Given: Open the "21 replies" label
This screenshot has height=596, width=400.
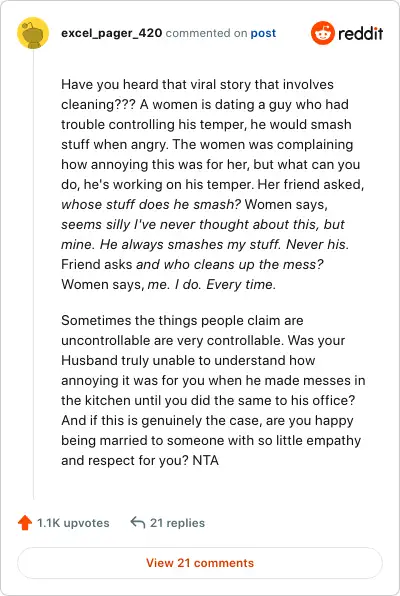Looking at the screenshot, I should click(x=177, y=523).
